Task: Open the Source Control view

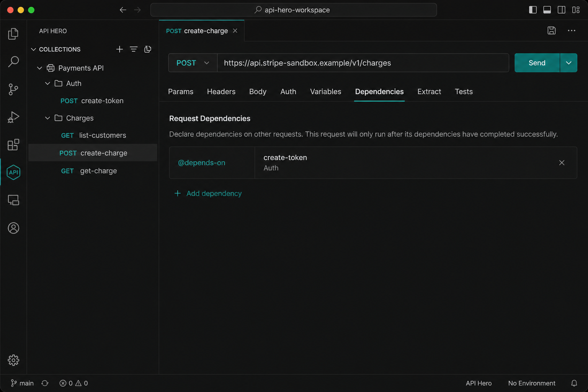Action: [x=13, y=89]
